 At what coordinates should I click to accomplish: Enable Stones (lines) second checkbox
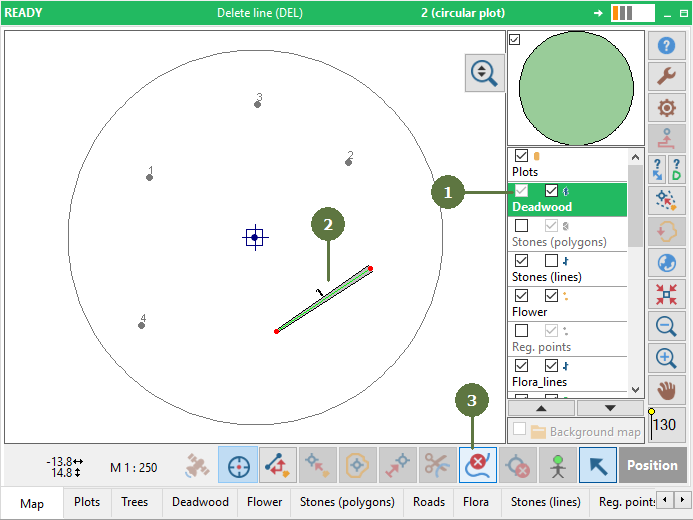551,260
